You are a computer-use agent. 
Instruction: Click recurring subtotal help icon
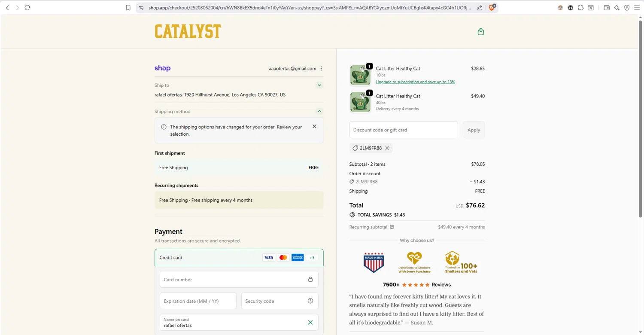(392, 227)
